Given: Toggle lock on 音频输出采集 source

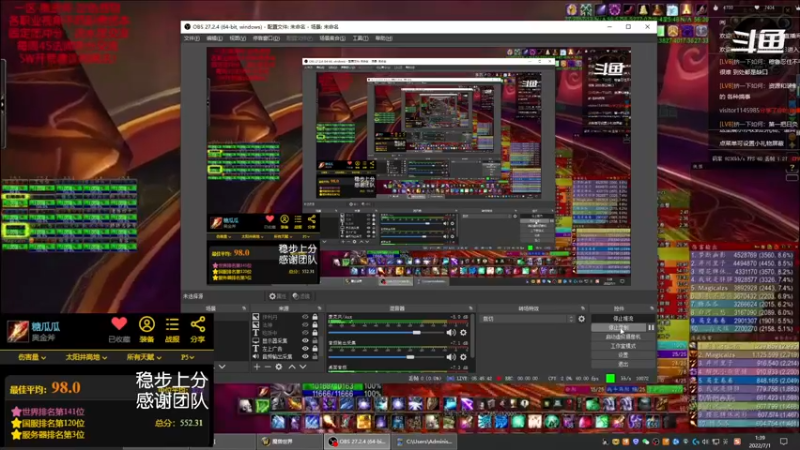Looking at the screenshot, I should [x=315, y=357].
